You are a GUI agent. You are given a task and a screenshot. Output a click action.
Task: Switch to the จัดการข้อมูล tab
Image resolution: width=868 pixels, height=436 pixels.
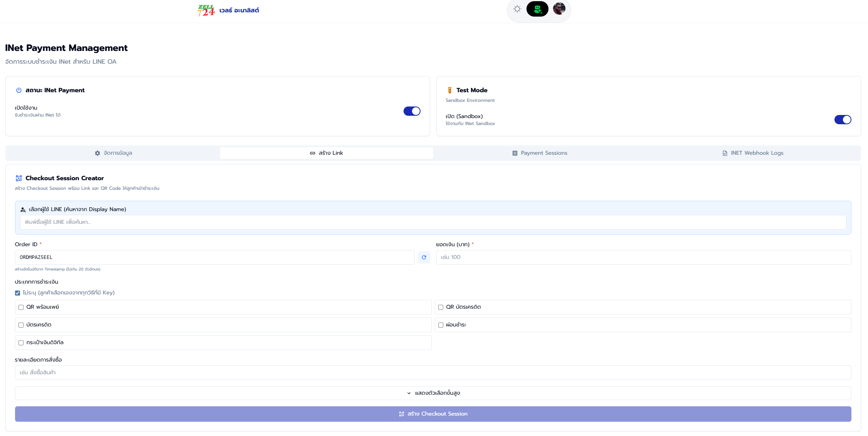click(113, 153)
